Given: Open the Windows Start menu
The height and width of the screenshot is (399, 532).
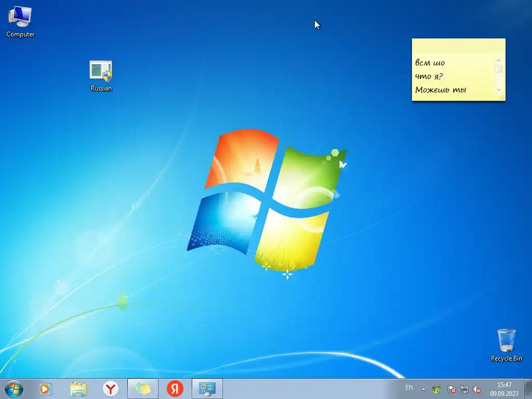Looking at the screenshot, I should pyautogui.click(x=14, y=389).
